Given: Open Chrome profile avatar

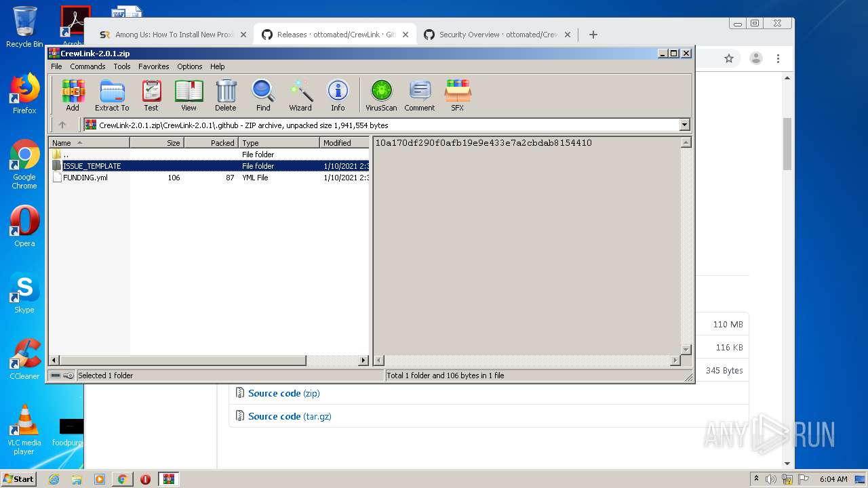Looking at the screenshot, I should pos(755,58).
